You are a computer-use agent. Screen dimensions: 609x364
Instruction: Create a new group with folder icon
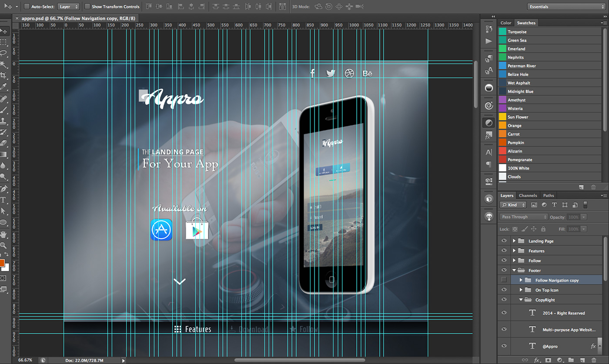click(571, 360)
